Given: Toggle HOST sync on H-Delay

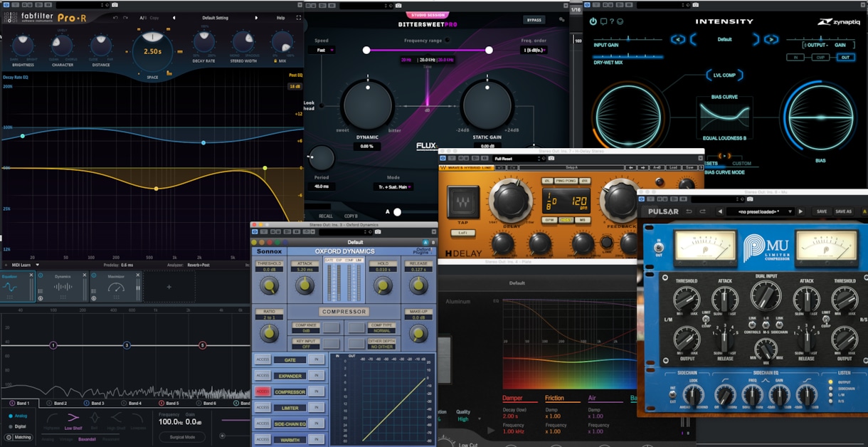Looking at the screenshot, I should click(566, 220).
